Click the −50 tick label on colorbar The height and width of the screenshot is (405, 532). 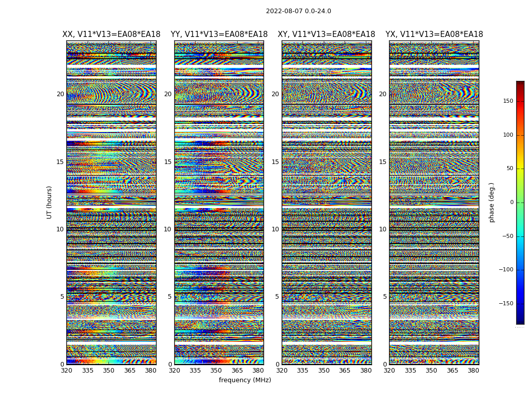click(508, 236)
